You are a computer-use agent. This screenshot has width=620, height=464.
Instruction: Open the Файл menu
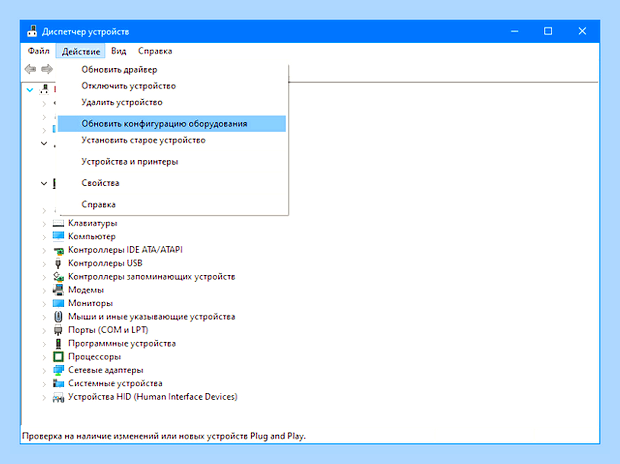pyautogui.click(x=38, y=51)
